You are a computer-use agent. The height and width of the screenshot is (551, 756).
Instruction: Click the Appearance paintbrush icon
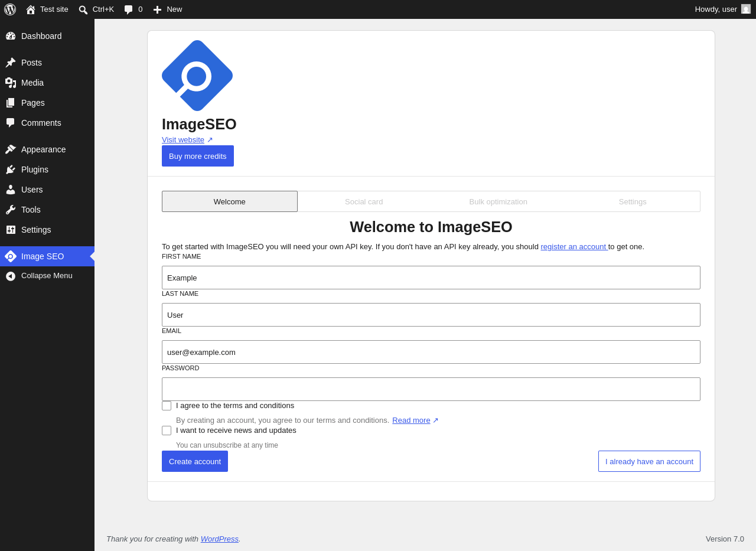pyautogui.click(x=11, y=149)
